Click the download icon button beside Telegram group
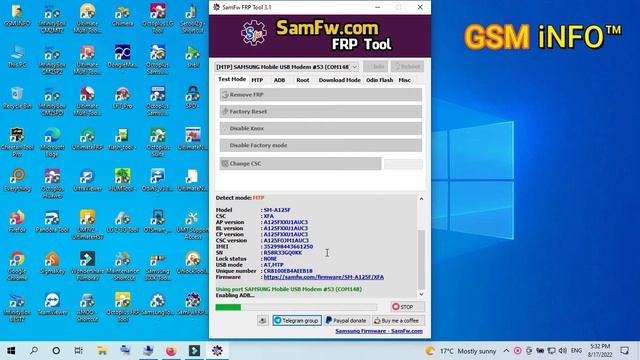 [x=262, y=320]
